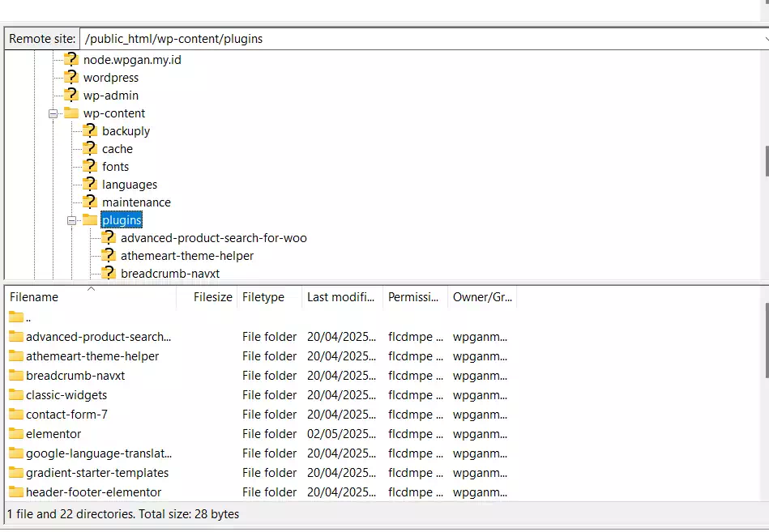The image size is (769, 532).
Task: Select maintenance in the remote tree
Action: point(136,202)
